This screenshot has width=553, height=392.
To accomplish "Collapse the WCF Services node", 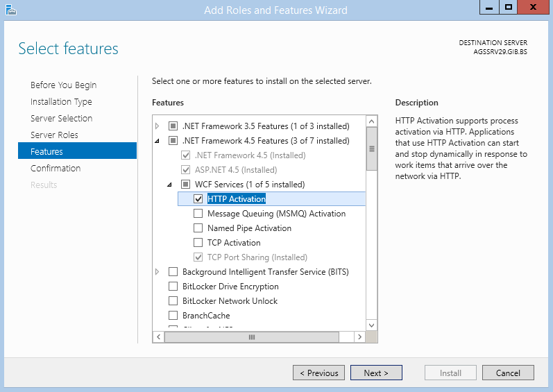I will click(x=169, y=185).
